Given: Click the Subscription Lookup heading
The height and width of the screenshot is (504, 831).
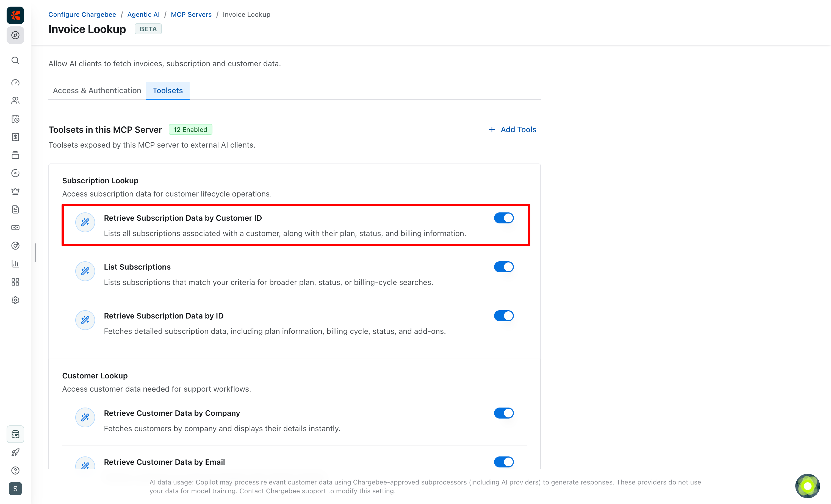Looking at the screenshot, I should 100,181.
